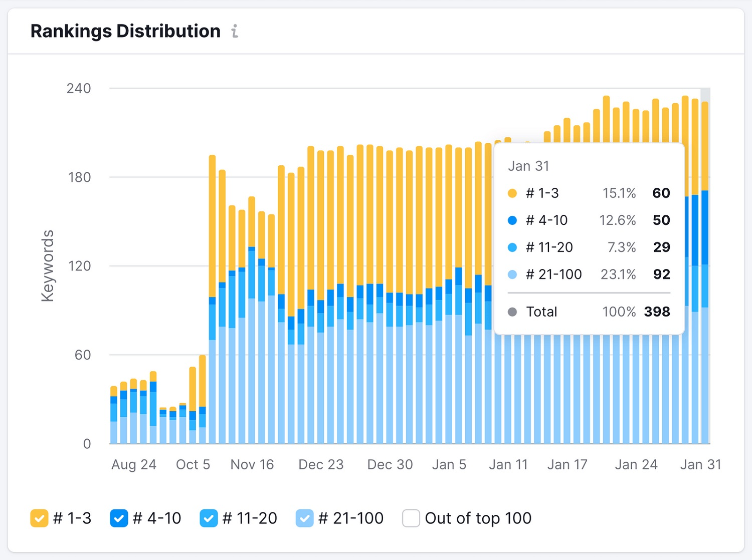
Task: Select the # 21-100 row value 92 in tooltip
Action: coord(661,274)
